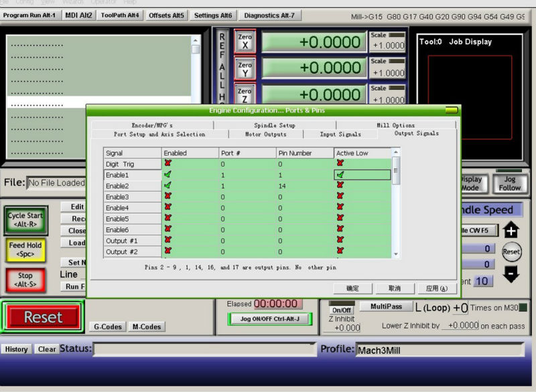
Task: Click the Zero X axis button
Action: (245, 42)
